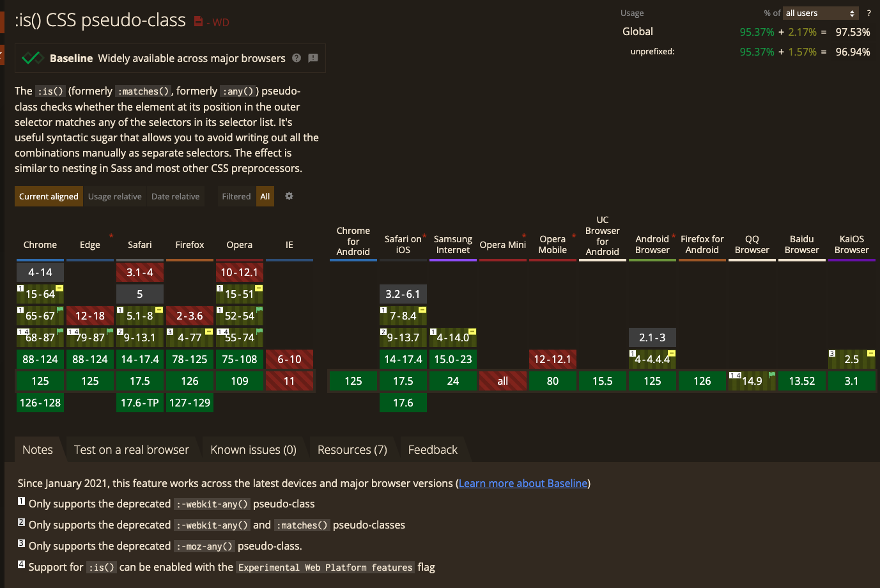Click the Safari browser column header
880x588 pixels.
pyautogui.click(x=140, y=245)
